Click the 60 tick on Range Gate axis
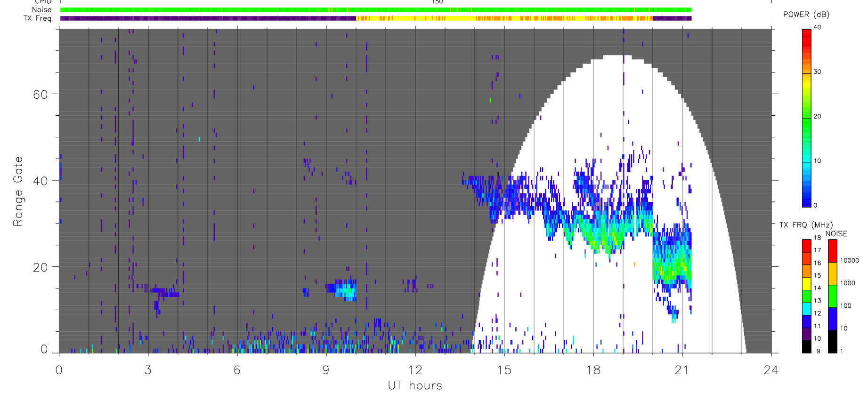Screen dimensions: 868x400 pyautogui.click(x=41, y=95)
